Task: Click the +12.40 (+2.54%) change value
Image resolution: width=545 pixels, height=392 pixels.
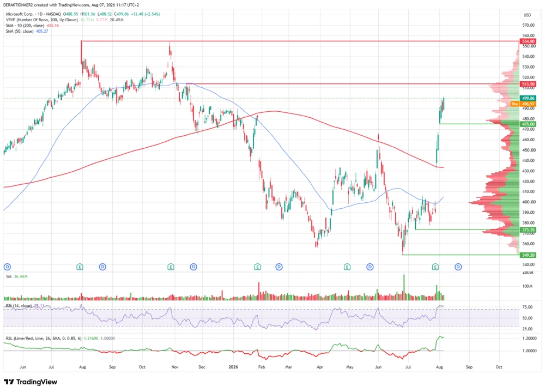Action: pyautogui.click(x=146, y=14)
